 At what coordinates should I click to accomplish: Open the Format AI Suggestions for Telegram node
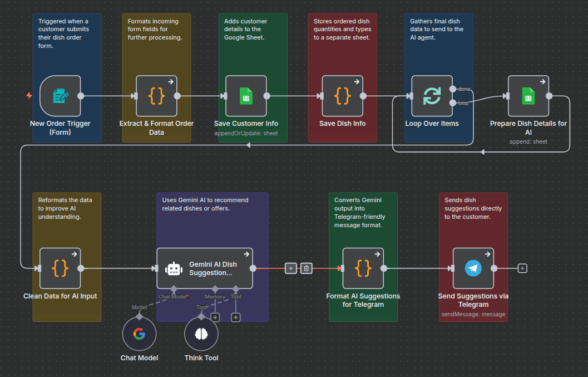(363, 268)
